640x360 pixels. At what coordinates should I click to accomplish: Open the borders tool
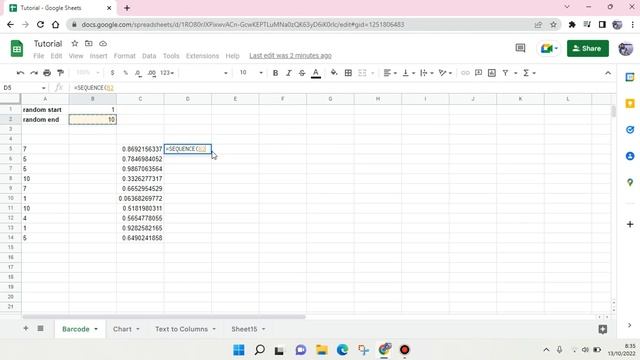pyautogui.click(x=348, y=73)
